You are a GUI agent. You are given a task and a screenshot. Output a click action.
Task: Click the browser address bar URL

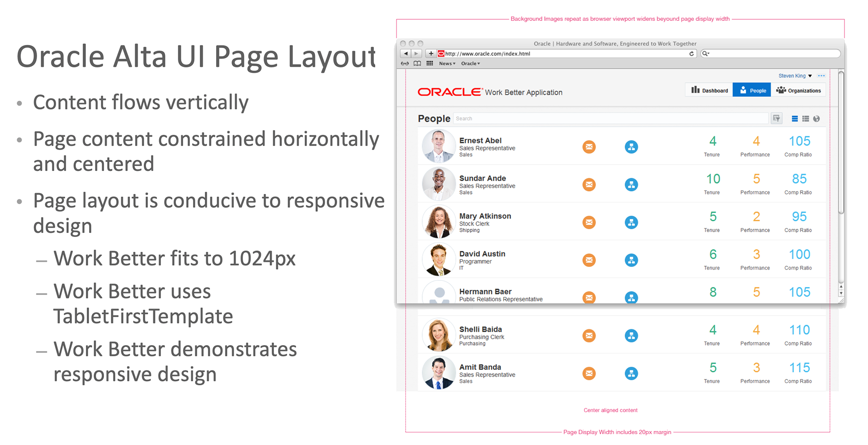pos(487,53)
